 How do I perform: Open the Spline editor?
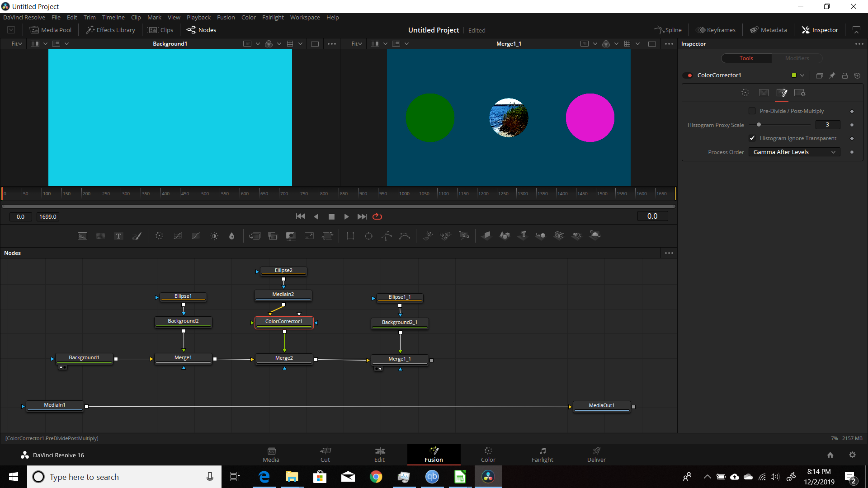668,30
